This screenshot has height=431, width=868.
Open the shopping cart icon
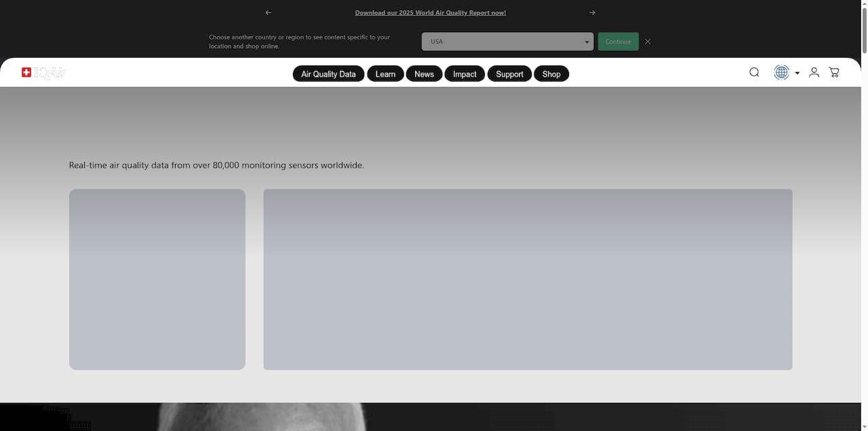point(834,72)
